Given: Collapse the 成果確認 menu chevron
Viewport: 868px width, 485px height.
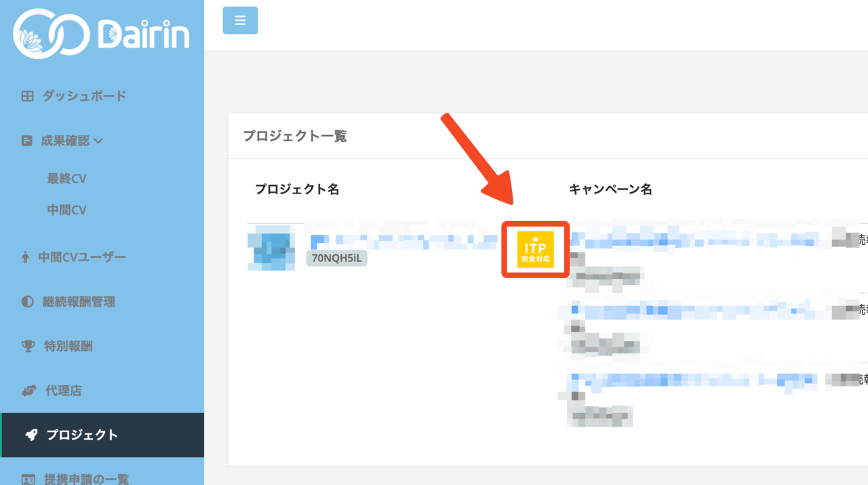Looking at the screenshot, I should (98, 141).
